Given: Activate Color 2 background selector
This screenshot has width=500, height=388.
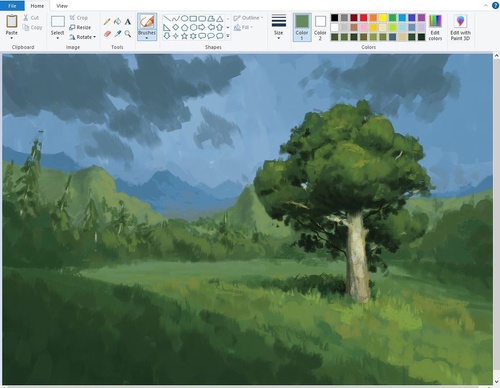Looking at the screenshot, I should pyautogui.click(x=320, y=27).
